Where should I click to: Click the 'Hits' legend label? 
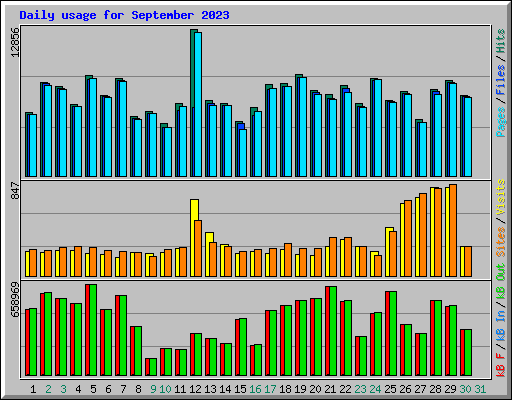point(501,41)
